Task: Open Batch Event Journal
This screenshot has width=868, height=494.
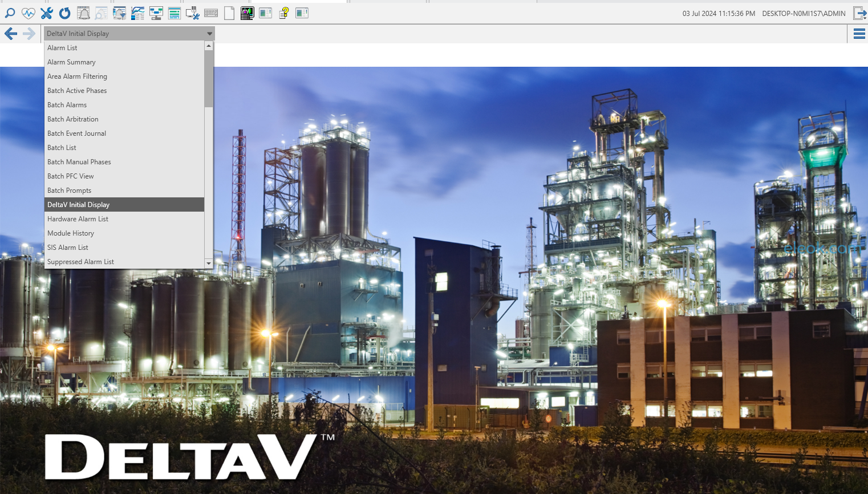Action: 124,133
